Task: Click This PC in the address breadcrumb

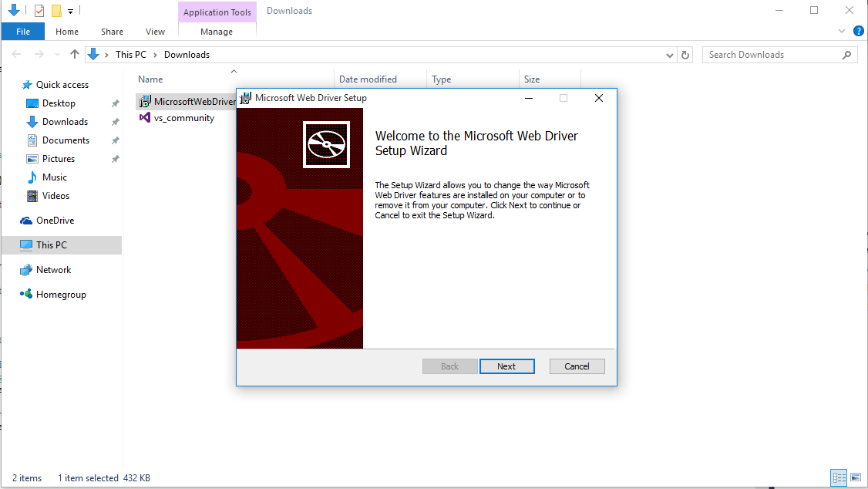Action: pyautogui.click(x=131, y=54)
